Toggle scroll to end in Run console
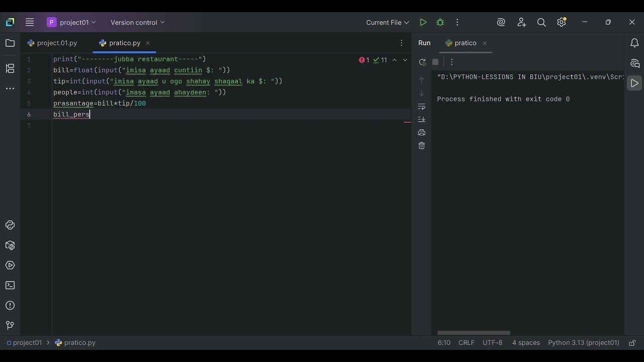Screen dimensions: 644x362 point(422,119)
